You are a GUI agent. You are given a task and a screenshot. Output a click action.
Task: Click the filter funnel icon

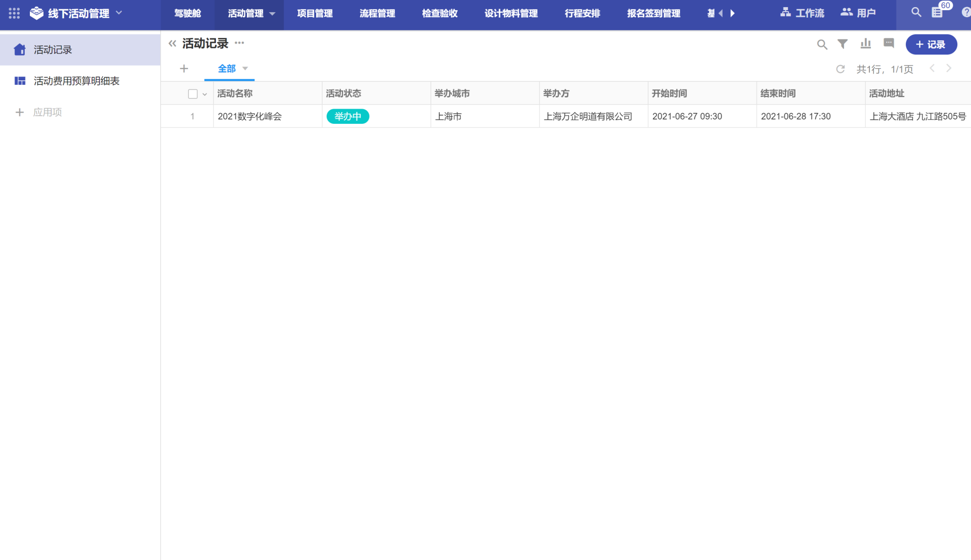843,44
